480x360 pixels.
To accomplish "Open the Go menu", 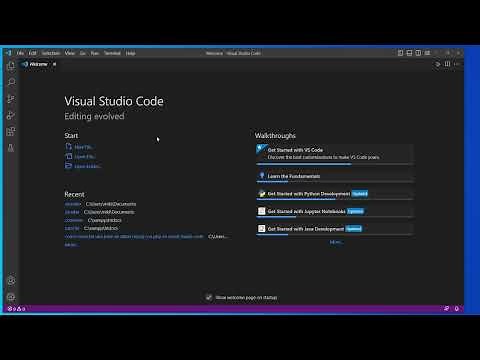I will tap(83, 53).
